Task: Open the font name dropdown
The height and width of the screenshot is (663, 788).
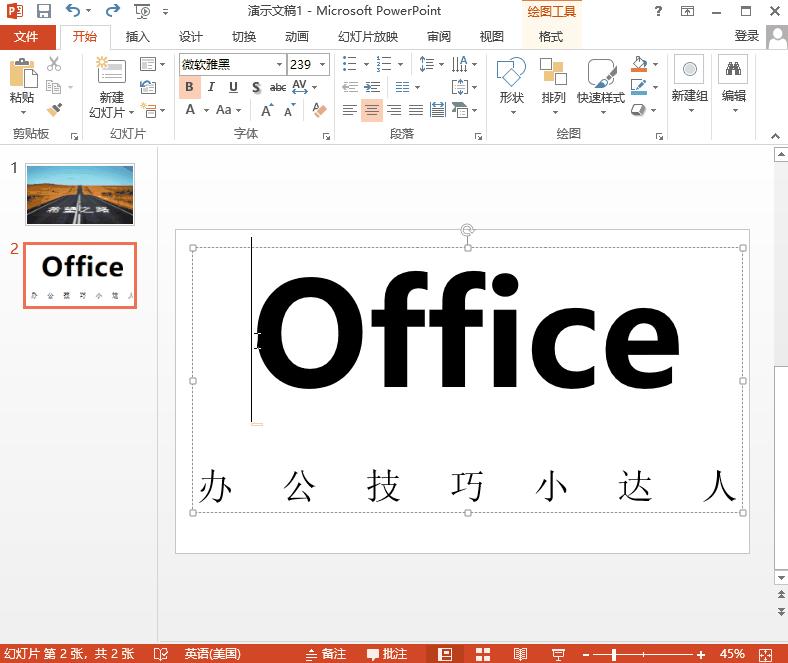Action: pyautogui.click(x=279, y=64)
